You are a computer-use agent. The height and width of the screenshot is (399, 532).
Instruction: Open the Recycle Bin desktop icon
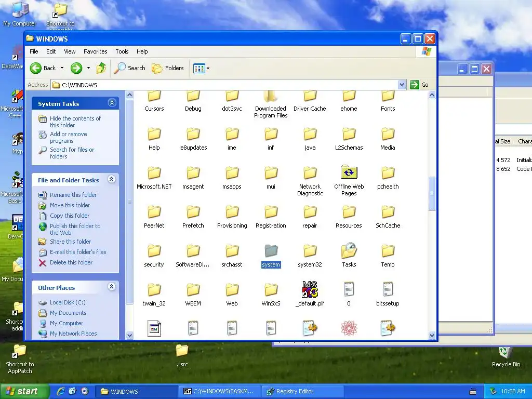(x=506, y=357)
